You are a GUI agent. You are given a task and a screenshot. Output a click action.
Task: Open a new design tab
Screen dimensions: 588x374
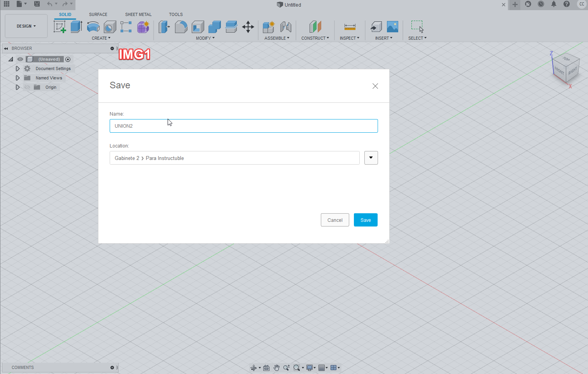coord(515,5)
